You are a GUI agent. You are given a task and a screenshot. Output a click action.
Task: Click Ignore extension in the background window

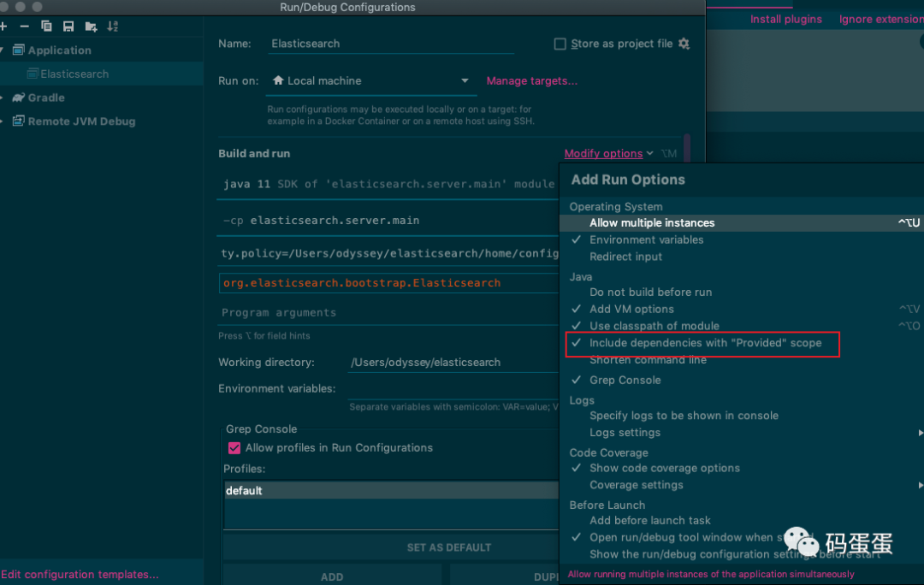click(x=881, y=19)
